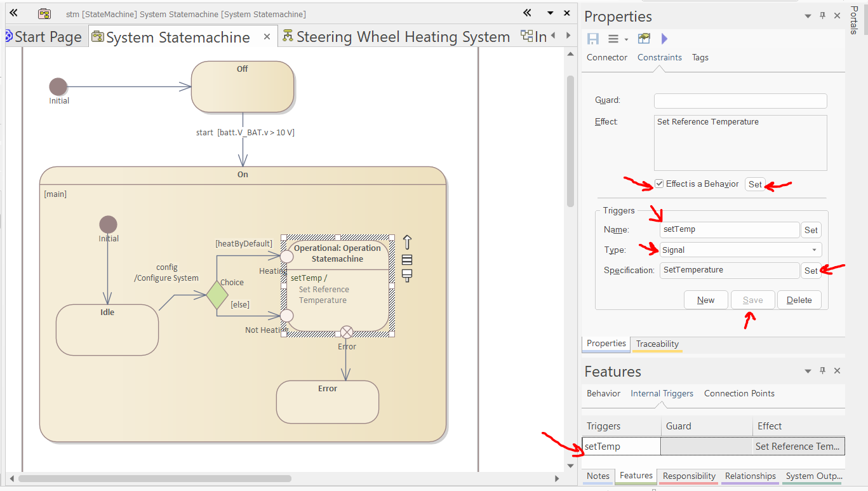Switch to the Behavior tab in Features
The height and width of the screenshot is (491, 868).
603,393
